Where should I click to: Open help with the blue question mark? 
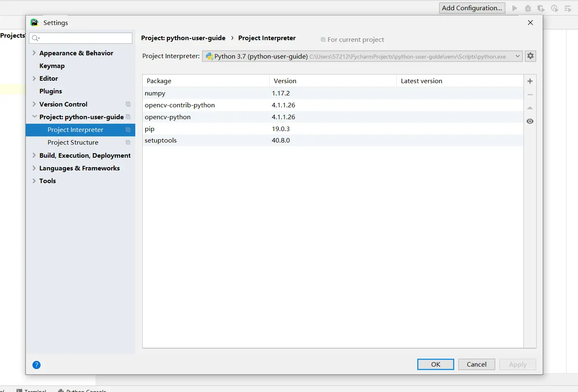36,365
